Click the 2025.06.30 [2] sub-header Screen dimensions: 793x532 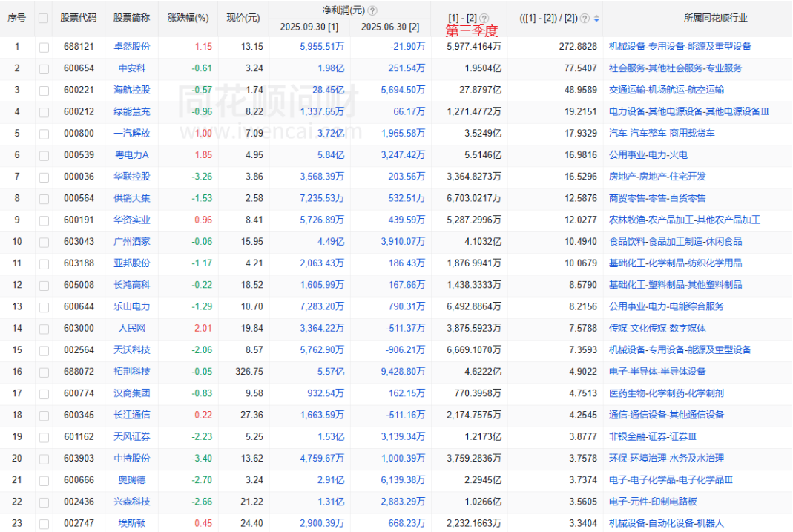click(x=389, y=27)
